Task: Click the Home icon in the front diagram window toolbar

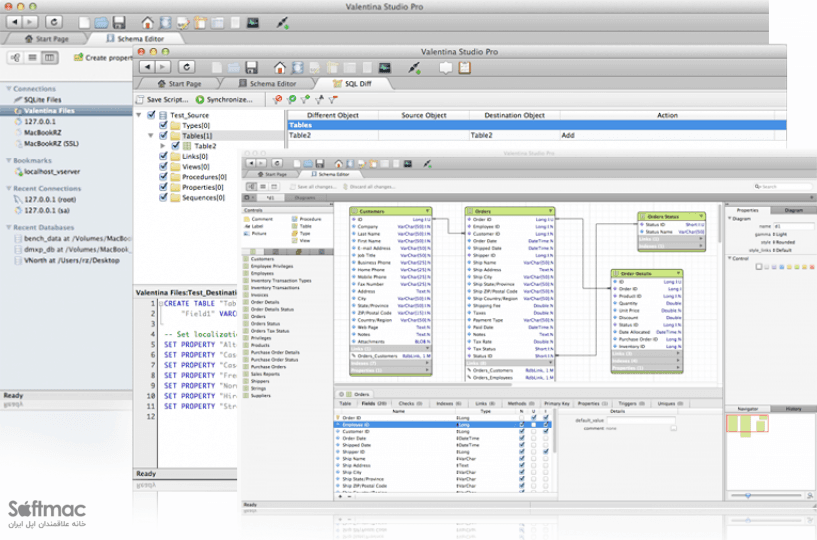Action: click(x=339, y=164)
